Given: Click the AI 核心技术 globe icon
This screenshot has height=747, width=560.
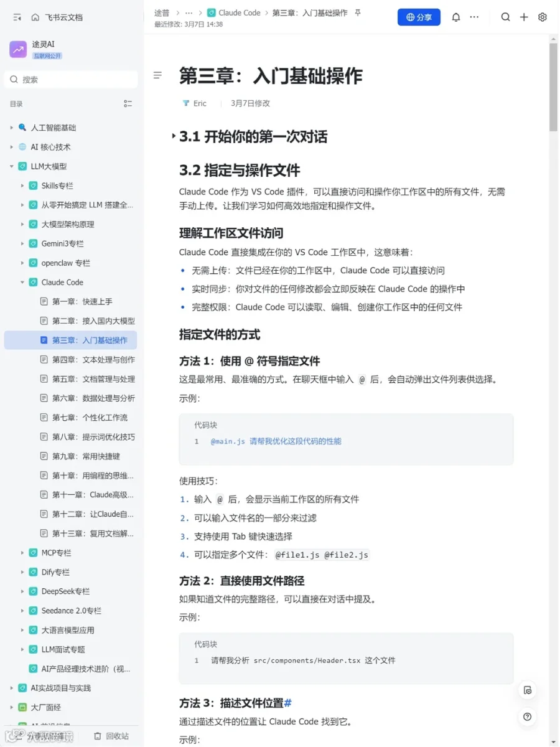Looking at the screenshot, I should pos(23,147).
